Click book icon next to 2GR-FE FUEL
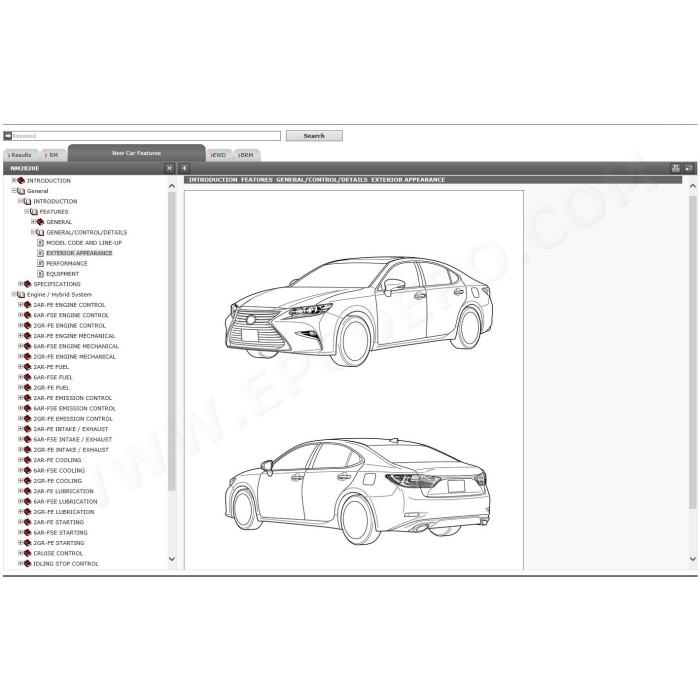 pyautogui.click(x=27, y=388)
